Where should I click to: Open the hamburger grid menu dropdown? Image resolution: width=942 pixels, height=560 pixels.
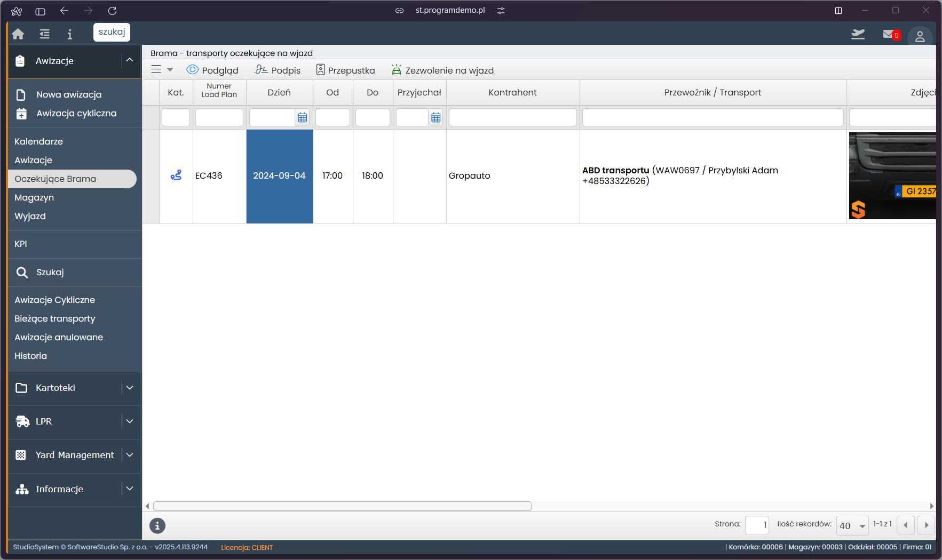click(162, 70)
